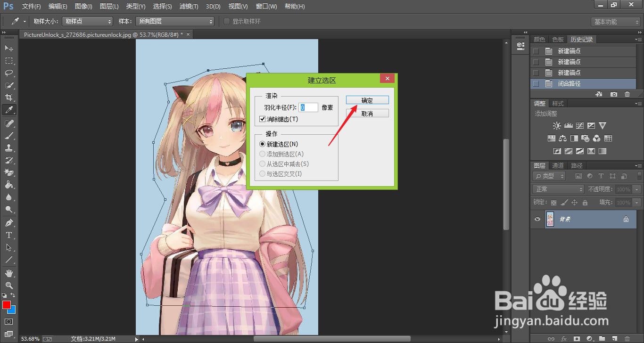Viewport: 644px width, 343px height.
Task: Set history brush source for first 新建锚点
Action: (x=536, y=51)
